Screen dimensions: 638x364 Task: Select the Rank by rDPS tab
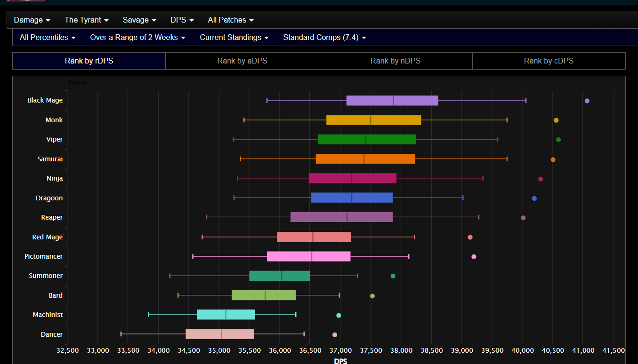click(89, 61)
